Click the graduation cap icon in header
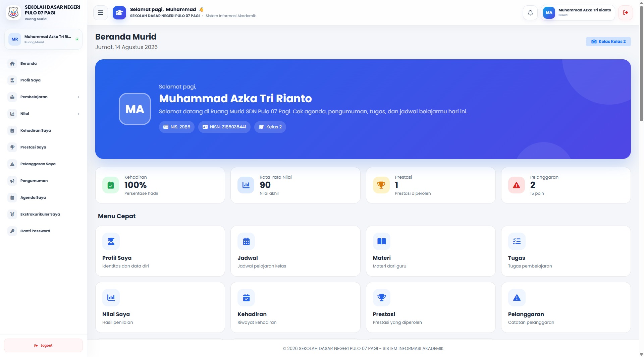The height and width of the screenshot is (357, 644). [x=119, y=13]
